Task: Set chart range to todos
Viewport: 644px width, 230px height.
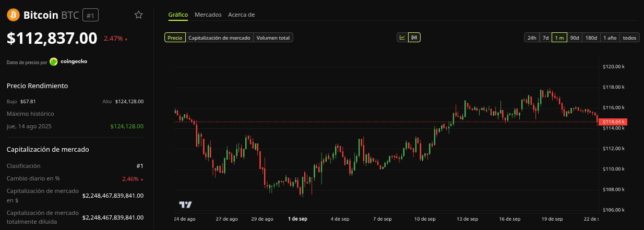Action: (629, 38)
